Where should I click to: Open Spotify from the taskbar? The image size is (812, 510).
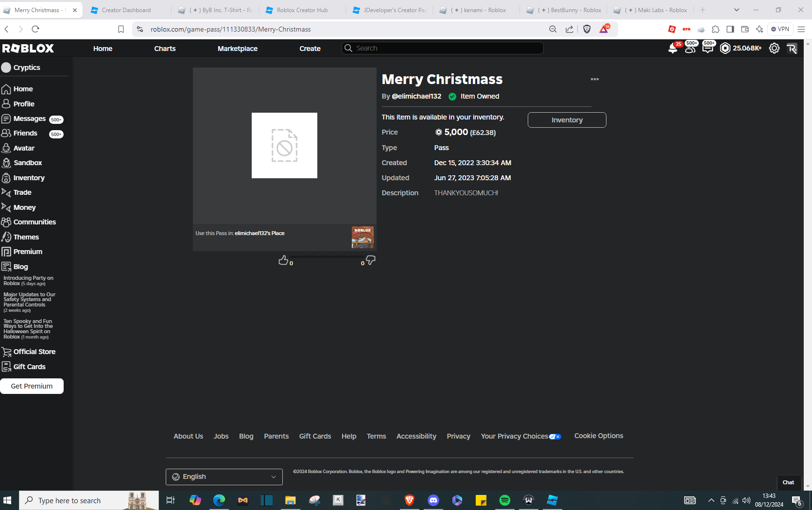click(x=505, y=500)
